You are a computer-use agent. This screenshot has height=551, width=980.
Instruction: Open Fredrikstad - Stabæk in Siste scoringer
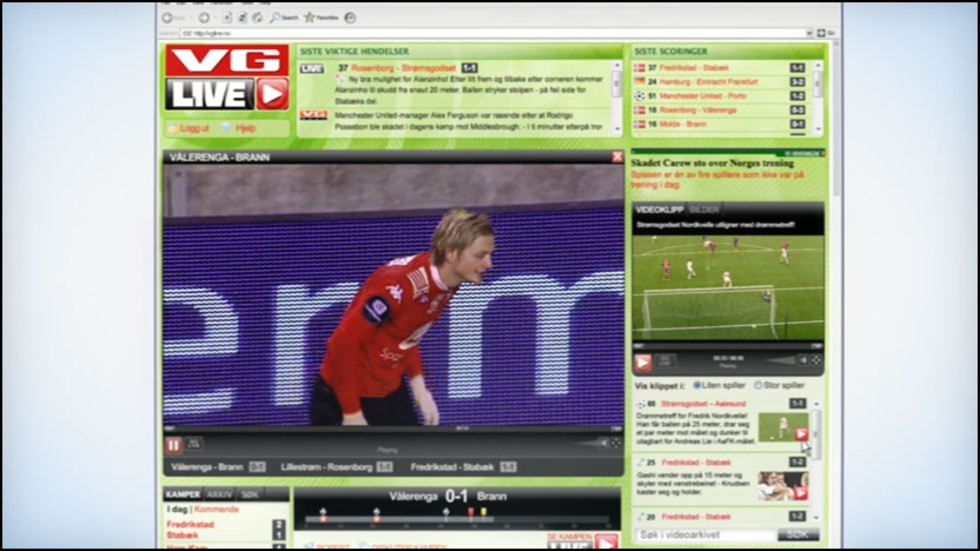click(x=694, y=68)
